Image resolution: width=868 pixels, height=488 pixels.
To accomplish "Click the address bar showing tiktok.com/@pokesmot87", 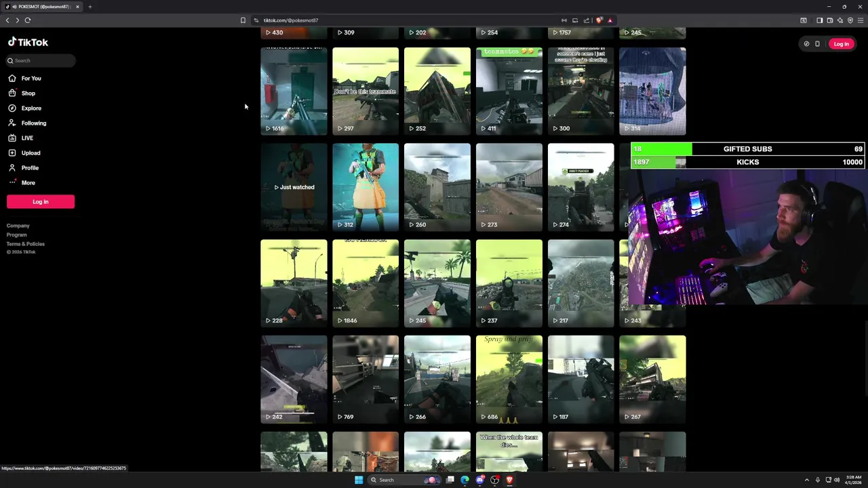I will pos(407,20).
